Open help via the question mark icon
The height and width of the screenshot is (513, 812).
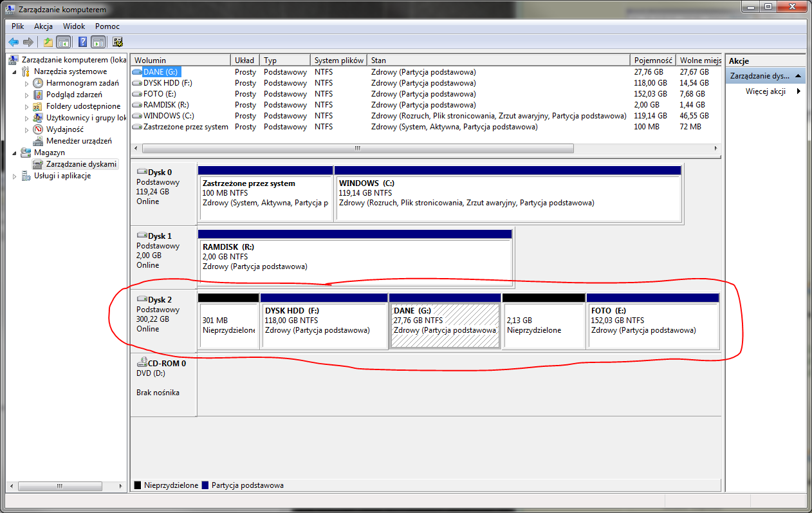(82, 42)
